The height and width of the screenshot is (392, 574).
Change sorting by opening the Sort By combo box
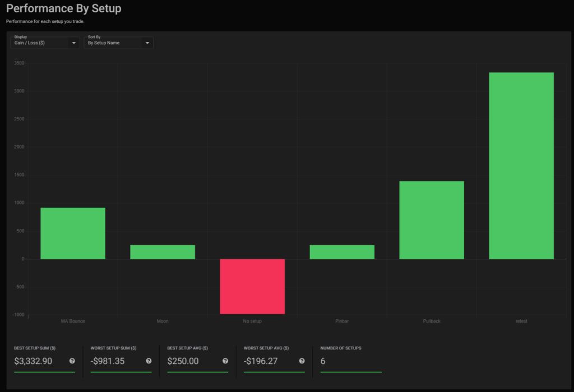point(119,43)
